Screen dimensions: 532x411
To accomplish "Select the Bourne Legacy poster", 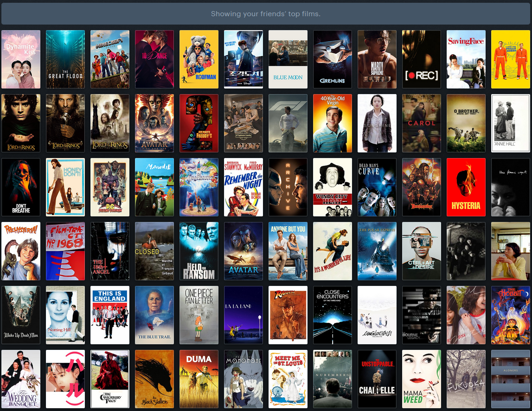I will point(422,315).
